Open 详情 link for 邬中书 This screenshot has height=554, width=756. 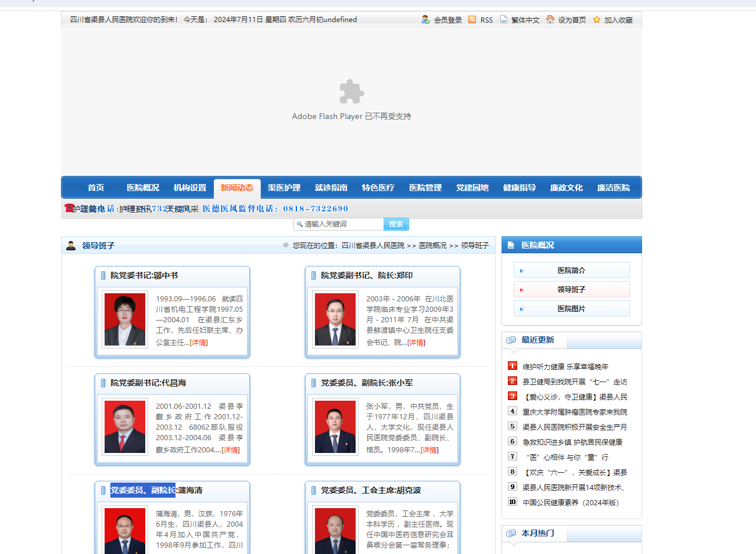coord(199,343)
